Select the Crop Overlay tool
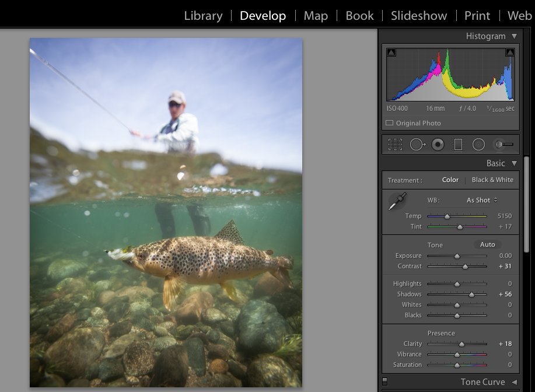The image size is (535, 392). coord(395,144)
